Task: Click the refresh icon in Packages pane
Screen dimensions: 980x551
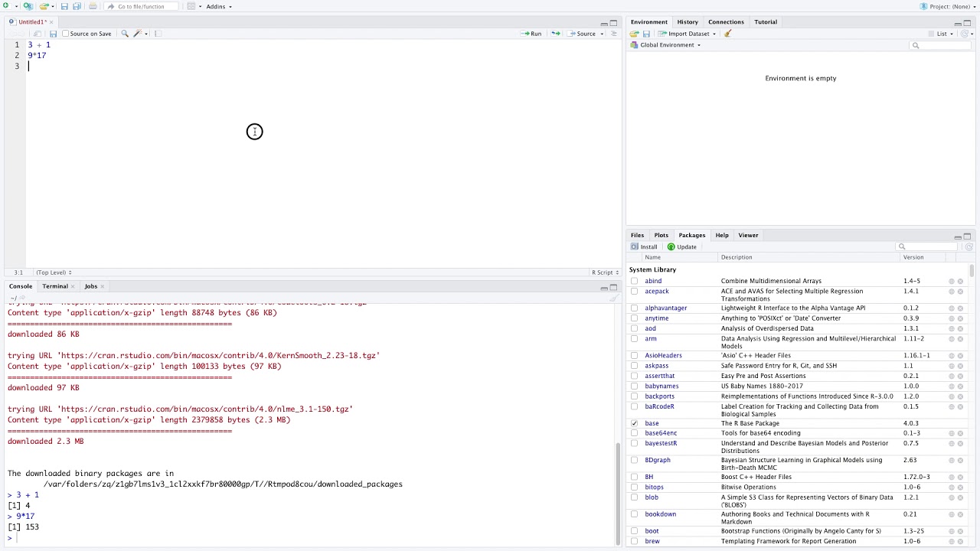Action: point(969,246)
